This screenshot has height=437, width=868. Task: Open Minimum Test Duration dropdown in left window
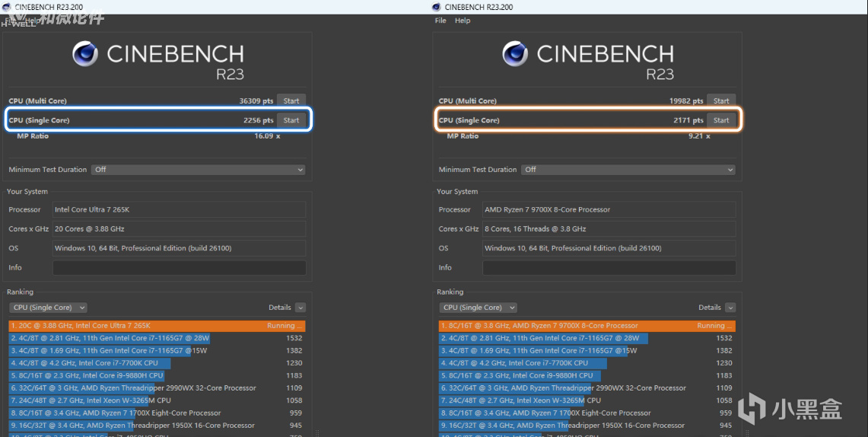(199, 170)
